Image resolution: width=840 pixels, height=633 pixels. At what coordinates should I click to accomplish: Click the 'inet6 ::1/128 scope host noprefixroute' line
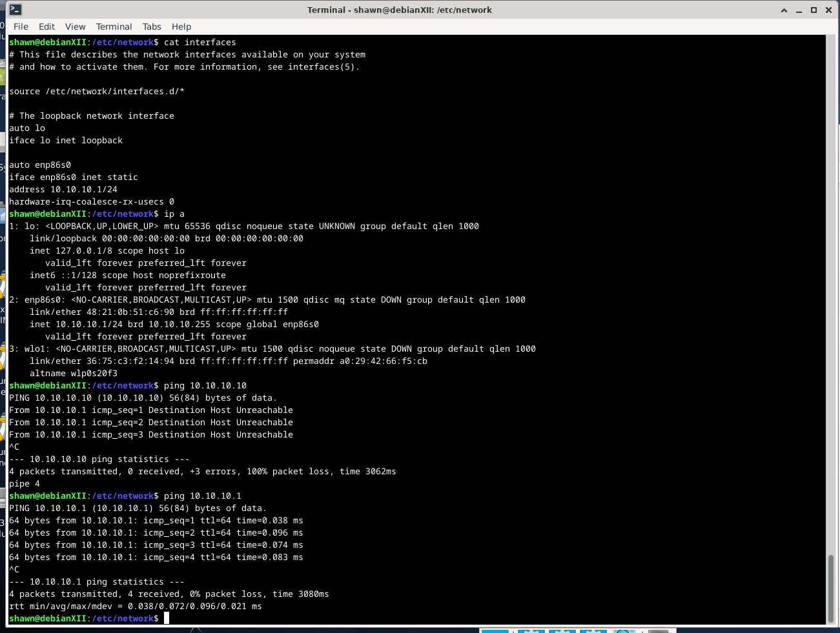[128, 276]
